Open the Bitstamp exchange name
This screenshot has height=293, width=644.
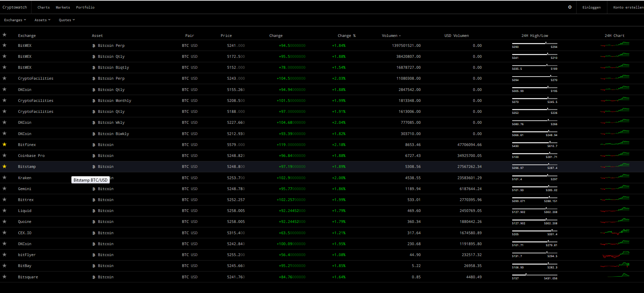27,167
